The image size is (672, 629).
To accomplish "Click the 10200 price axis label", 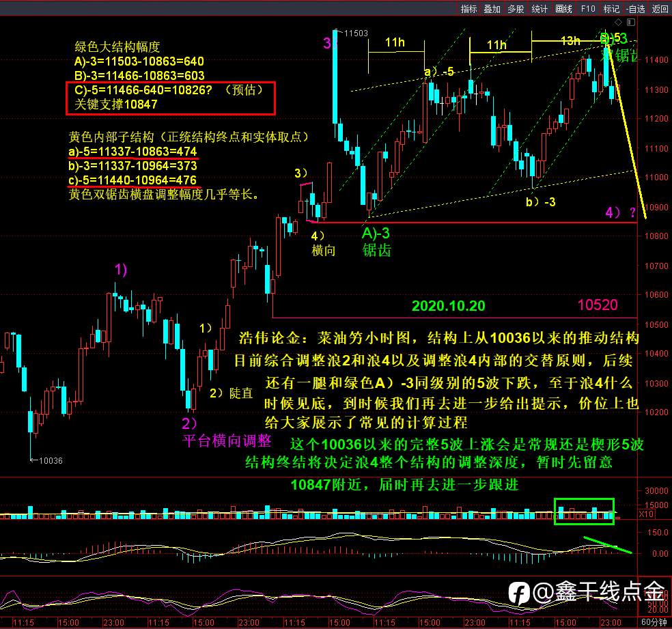I will tap(656, 412).
